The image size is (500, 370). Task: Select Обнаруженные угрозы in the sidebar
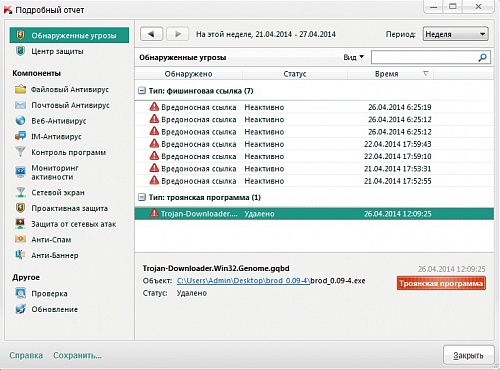tap(69, 35)
